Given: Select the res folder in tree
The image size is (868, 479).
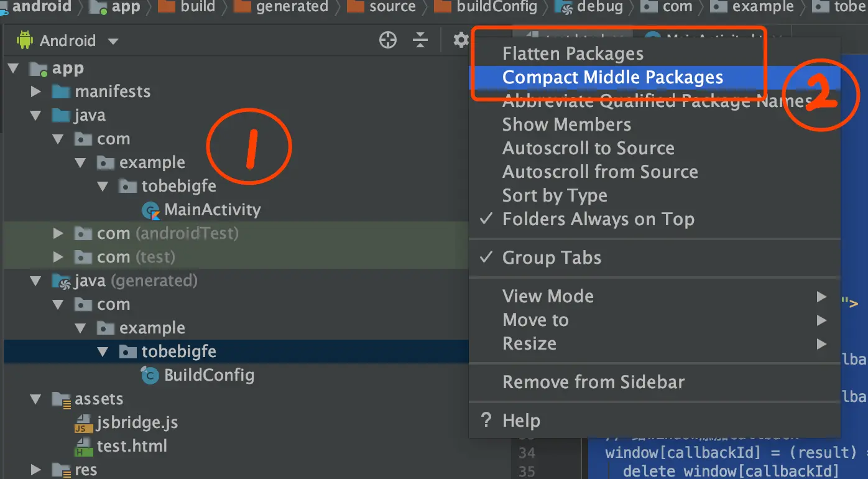Looking at the screenshot, I should tap(86, 470).
